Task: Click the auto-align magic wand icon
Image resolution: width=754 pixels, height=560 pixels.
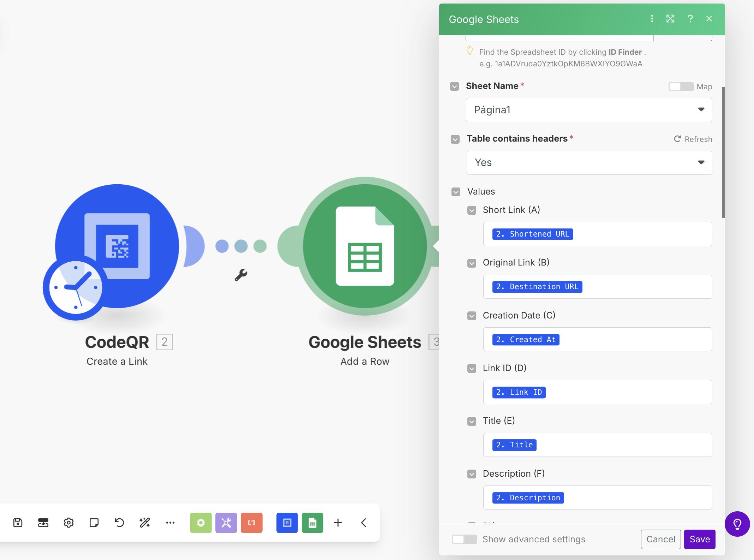Action: [x=145, y=523]
